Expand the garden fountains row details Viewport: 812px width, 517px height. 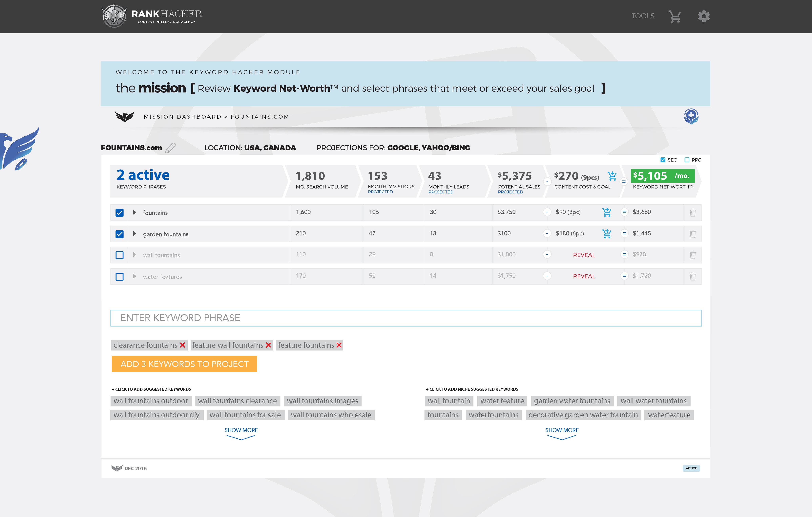coord(135,234)
